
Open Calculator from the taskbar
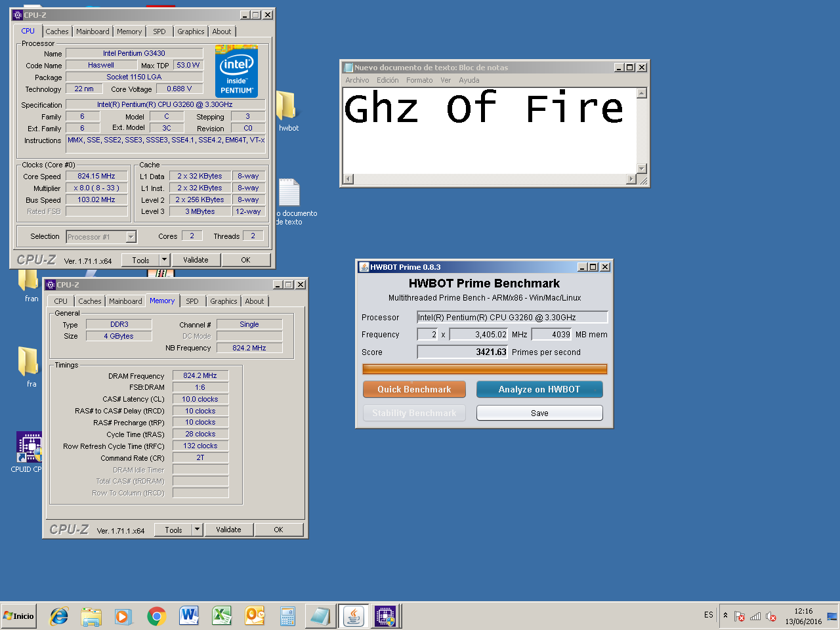(x=287, y=616)
